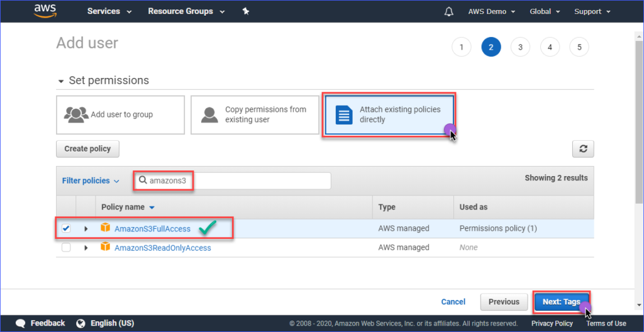Jump to step 5 indicator
The width and height of the screenshot is (644, 332).
point(579,47)
